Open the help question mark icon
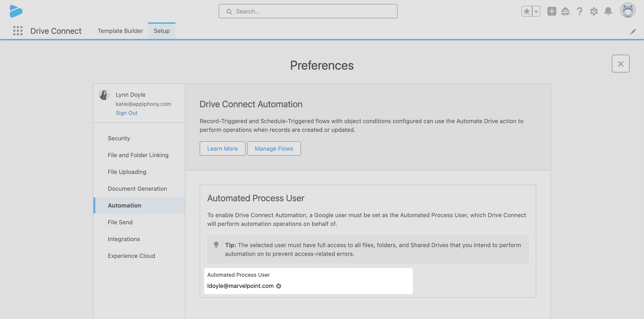 coord(580,11)
